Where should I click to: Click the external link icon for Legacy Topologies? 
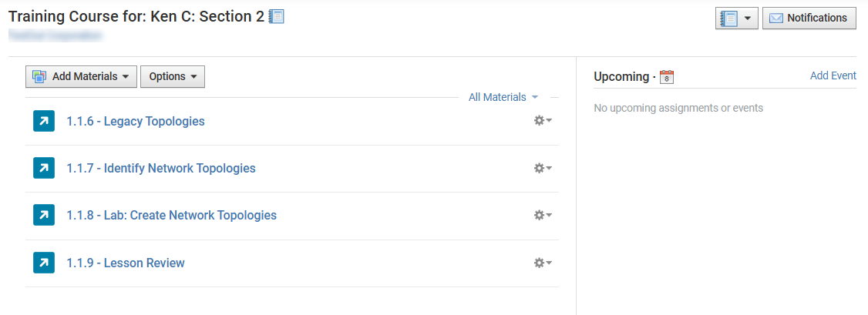(44, 121)
